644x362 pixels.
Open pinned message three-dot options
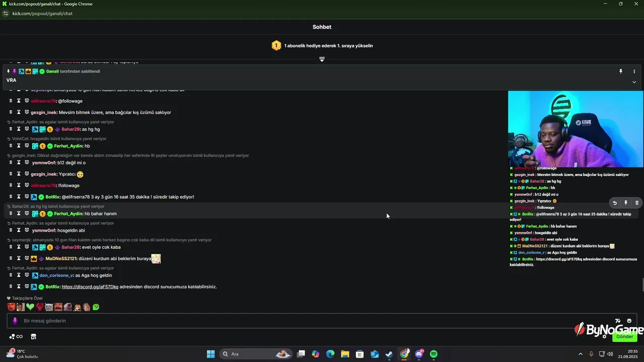634,71
